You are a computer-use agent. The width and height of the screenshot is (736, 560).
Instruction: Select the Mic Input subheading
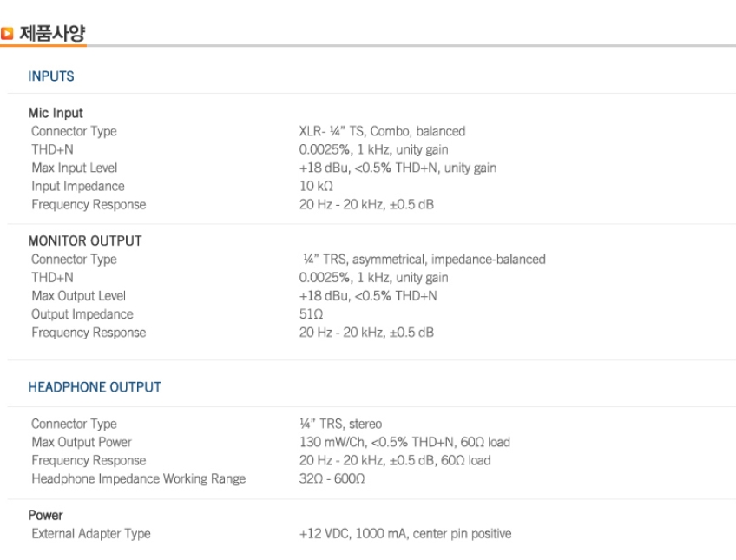pos(56,113)
